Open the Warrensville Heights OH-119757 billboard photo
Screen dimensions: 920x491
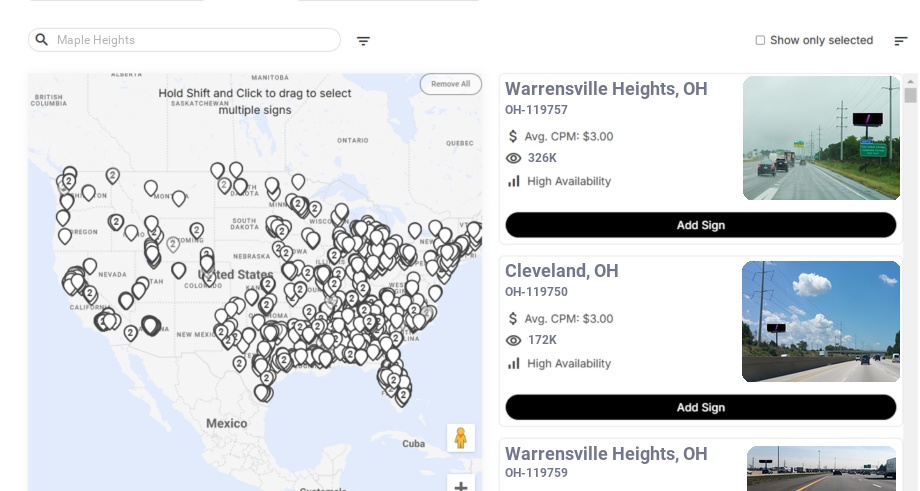tap(821, 138)
